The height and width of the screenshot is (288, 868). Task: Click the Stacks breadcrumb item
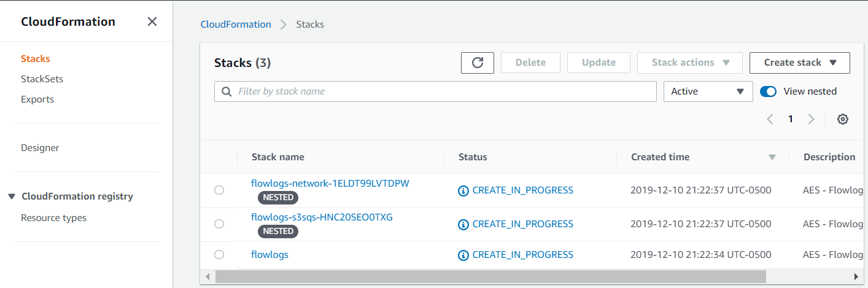(310, 25)
